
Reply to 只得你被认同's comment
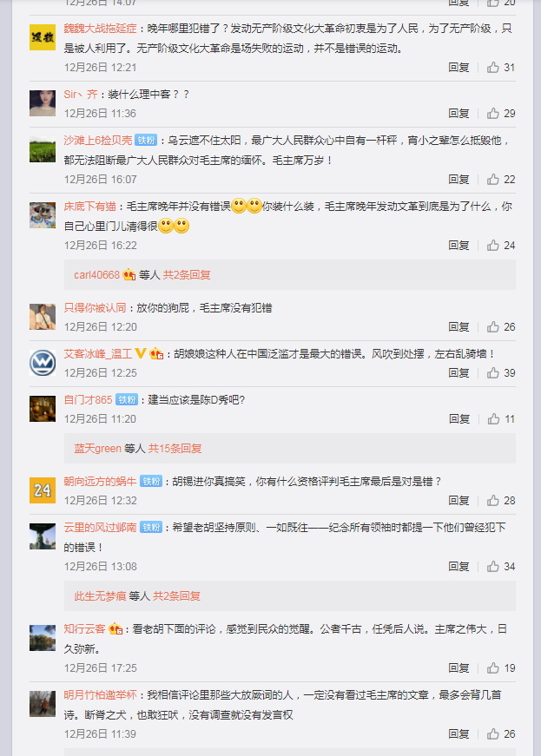459,327
